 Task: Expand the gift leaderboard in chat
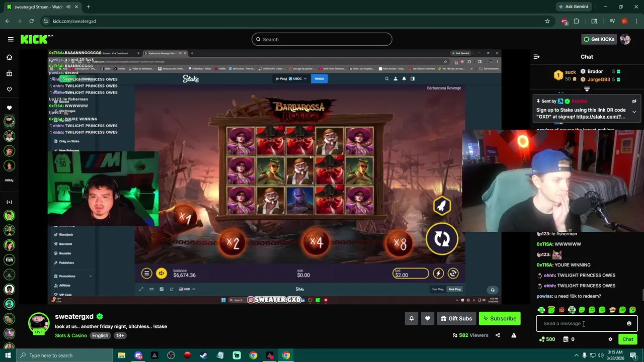587,89
